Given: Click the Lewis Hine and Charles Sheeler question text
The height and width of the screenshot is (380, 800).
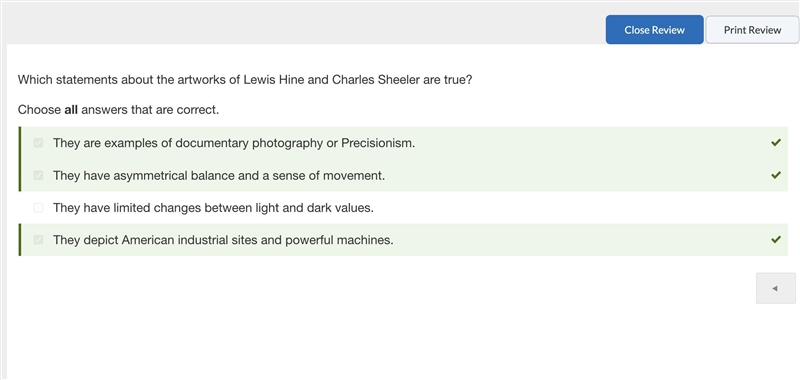Looking at the screenshot, I should tap(245, 80).
